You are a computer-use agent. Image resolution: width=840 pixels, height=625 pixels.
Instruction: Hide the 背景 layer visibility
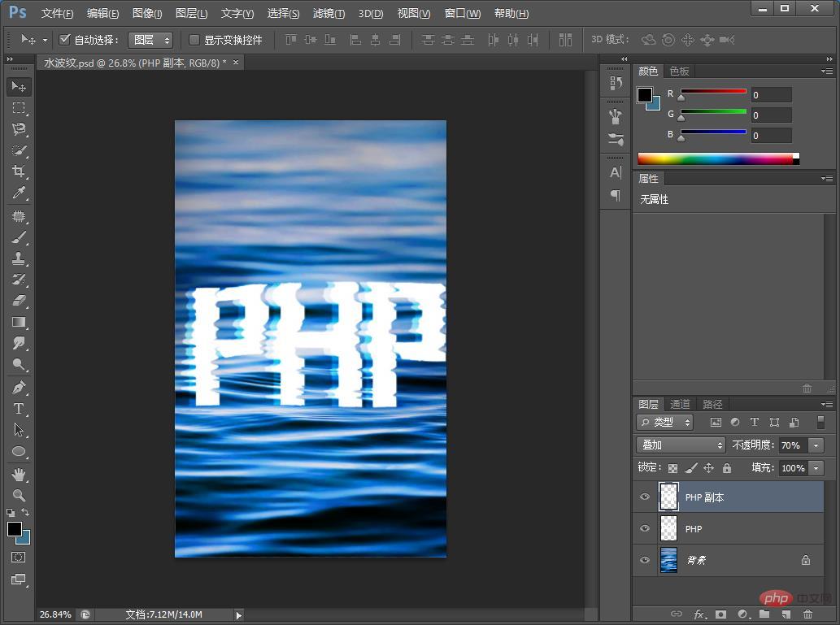645,560
